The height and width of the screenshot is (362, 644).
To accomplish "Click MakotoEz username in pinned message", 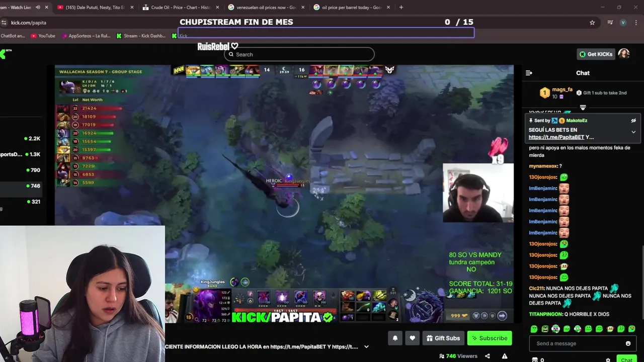I will (x=577, y=121).
